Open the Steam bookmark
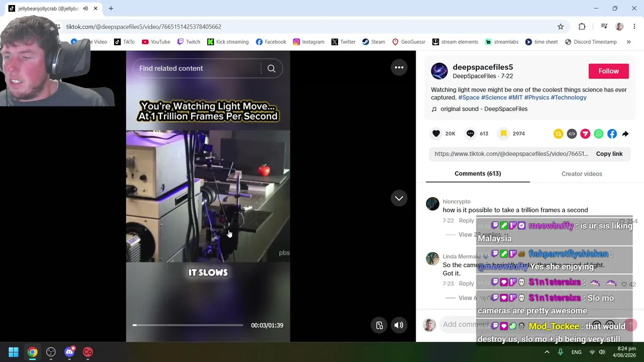Viewport: 644px width, 362px height. click(373, 42)
